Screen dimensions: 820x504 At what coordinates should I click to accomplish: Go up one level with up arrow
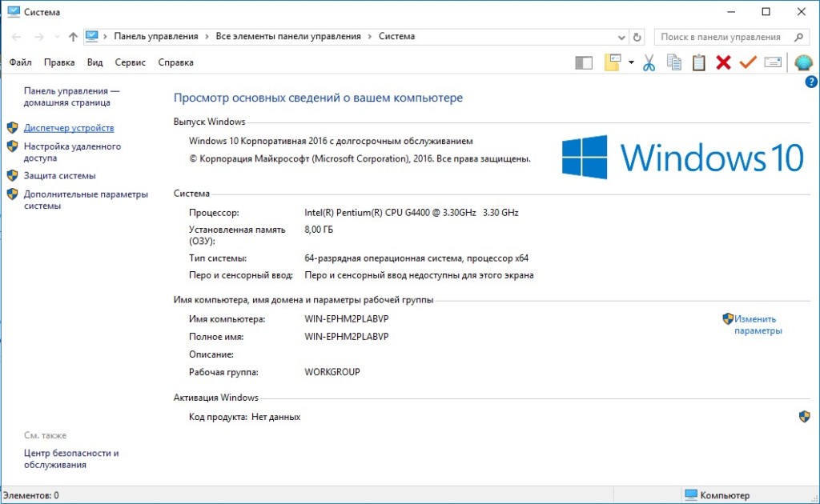73,37
